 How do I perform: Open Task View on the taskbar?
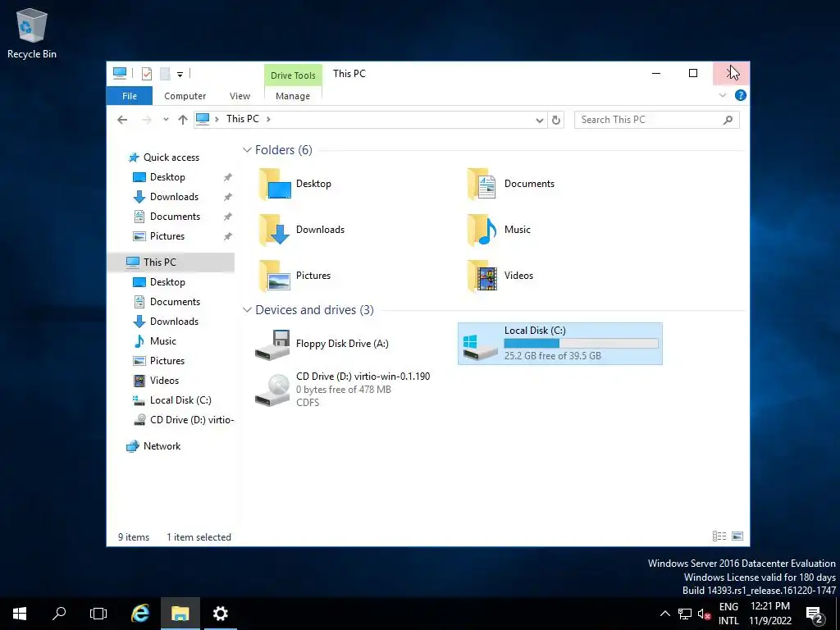(x=98, y=614)
